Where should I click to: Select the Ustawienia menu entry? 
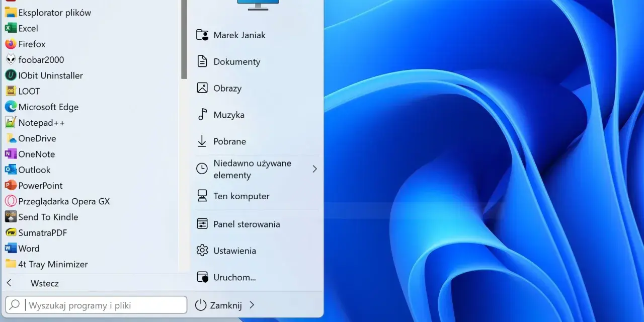pos(257,251)
